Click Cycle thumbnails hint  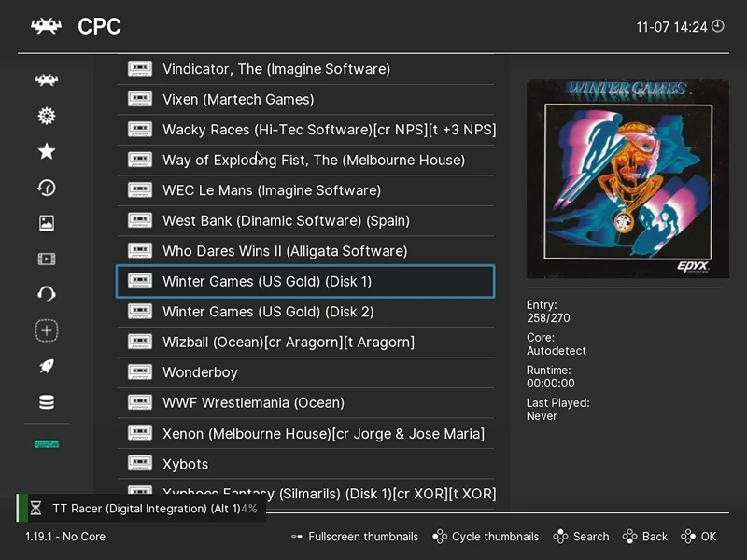coord(486,537)
